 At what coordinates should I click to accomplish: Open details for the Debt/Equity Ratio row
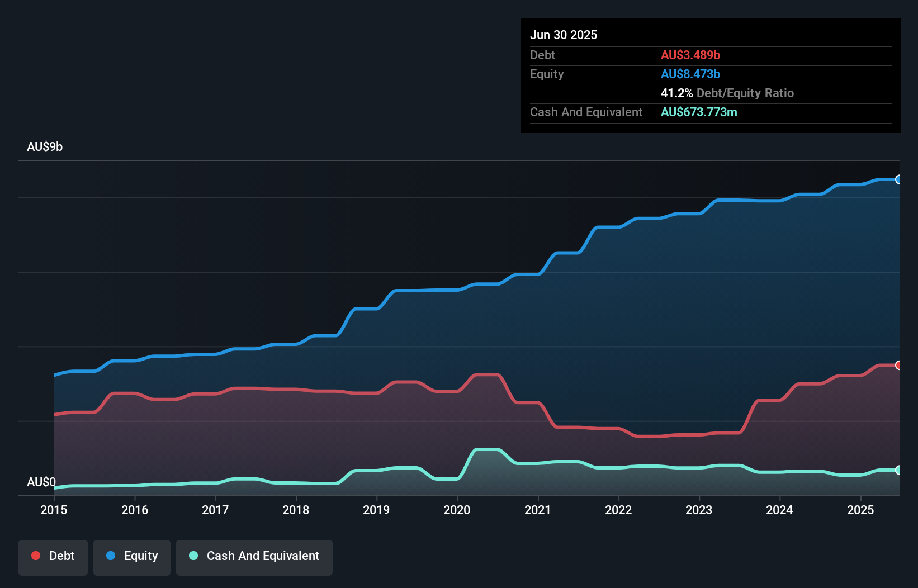727,93
